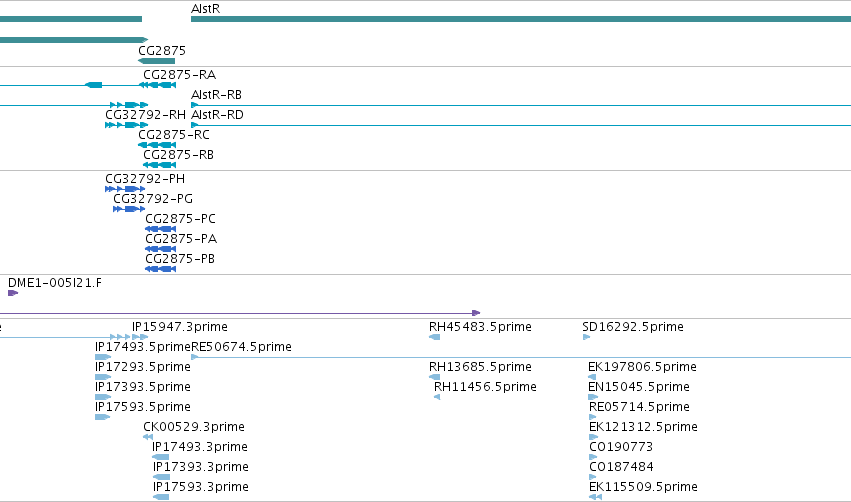Image resolution: width=851 pixels, height=502 pixels.
Task: Click the CG2875-RA transcript label
Action: coord(180,74)
